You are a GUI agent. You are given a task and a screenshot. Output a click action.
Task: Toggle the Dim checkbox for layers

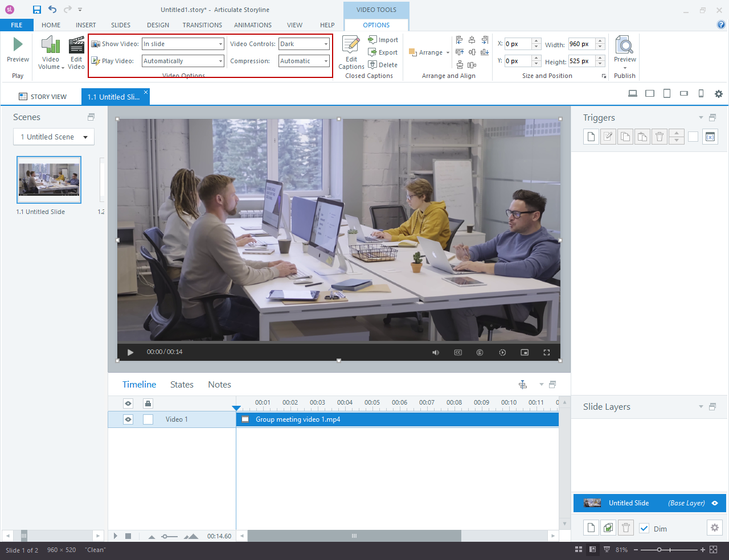644,529
